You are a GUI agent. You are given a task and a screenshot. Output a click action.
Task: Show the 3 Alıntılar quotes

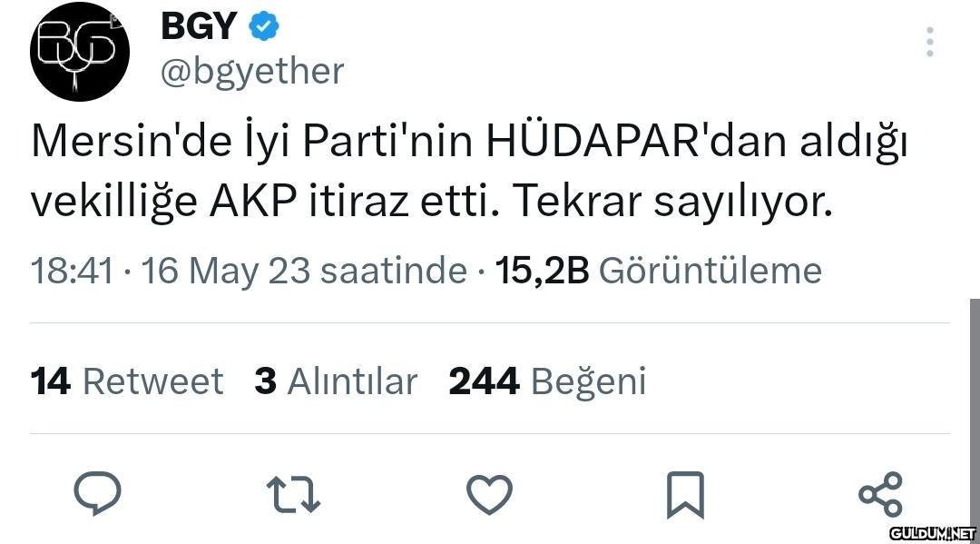(x=336, y=381)
